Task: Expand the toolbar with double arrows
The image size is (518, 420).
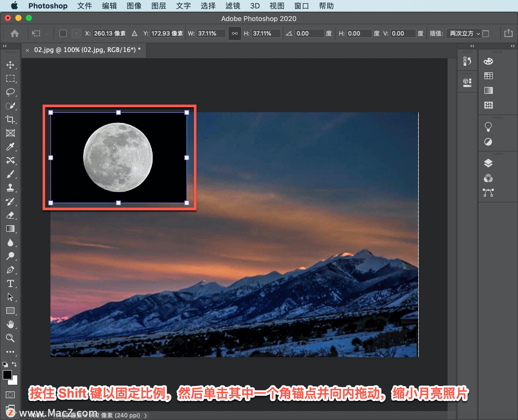Action: [5, 46]
